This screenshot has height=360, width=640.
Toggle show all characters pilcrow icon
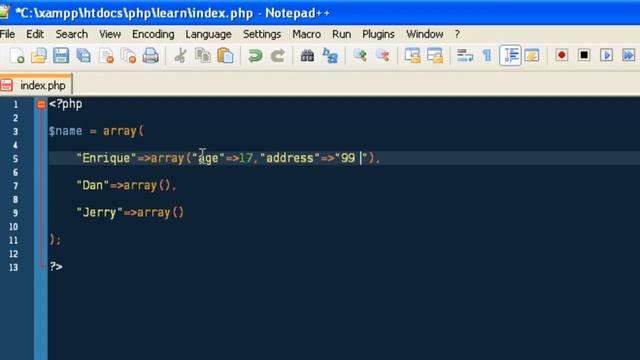pos(487,56)
